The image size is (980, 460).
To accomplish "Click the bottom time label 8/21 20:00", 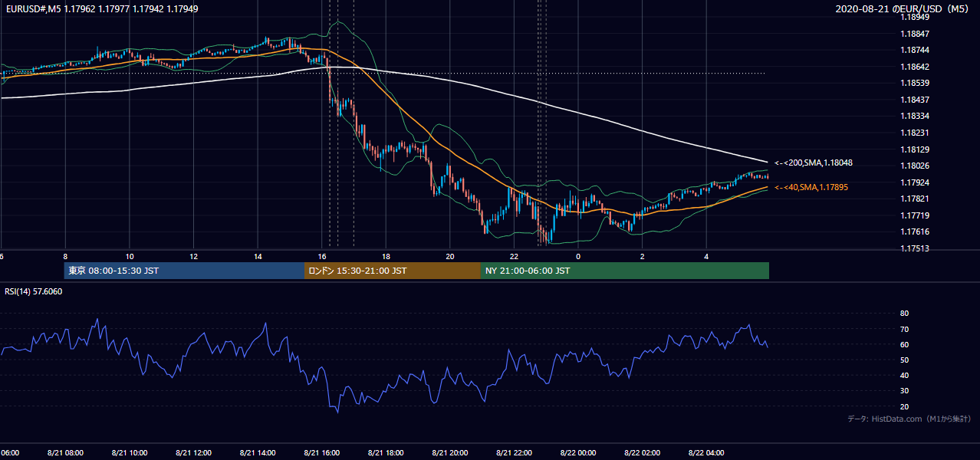I will point(450,453).
